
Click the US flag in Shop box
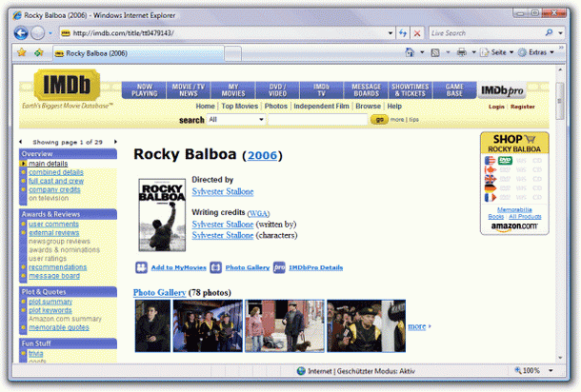(490, 161)
